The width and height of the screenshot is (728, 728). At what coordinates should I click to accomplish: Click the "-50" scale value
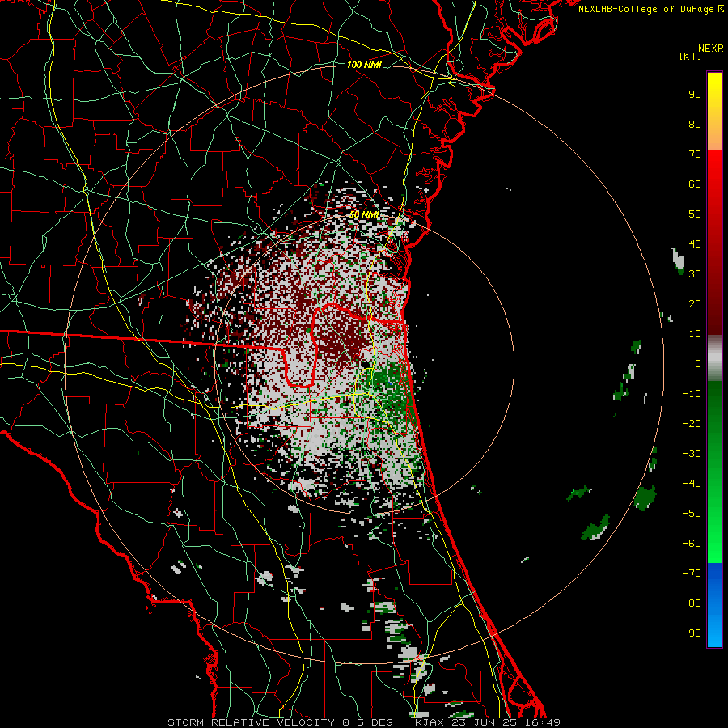click(x=692, y=514)
